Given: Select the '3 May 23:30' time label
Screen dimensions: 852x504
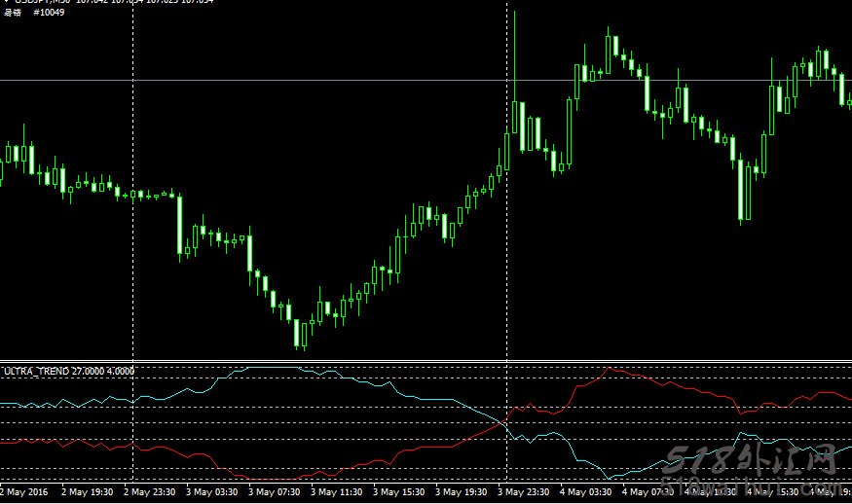Looking at the screenshot, I should [x=526, y=493].
